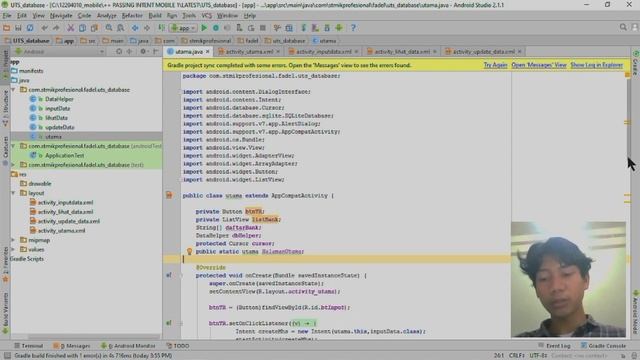Expand the mipmap folder
Image resolution: width=640 pixels, height=360 pixels.
(13, 240)
